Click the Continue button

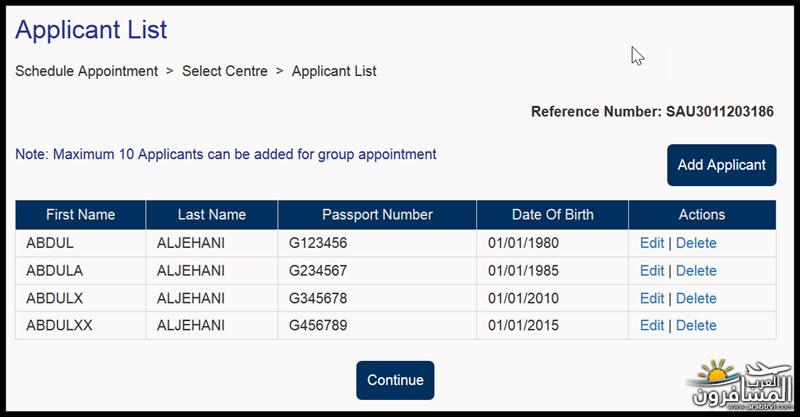click(x=395, y=380)
